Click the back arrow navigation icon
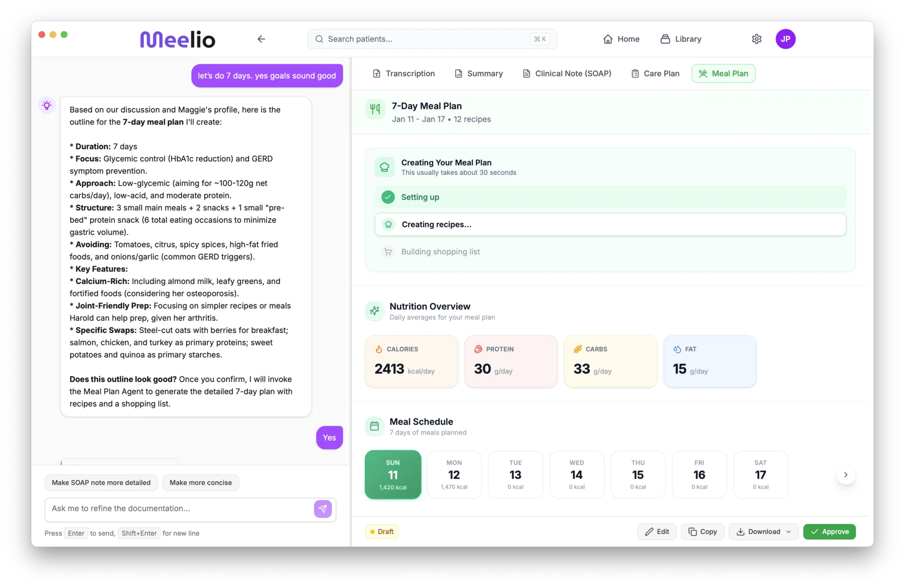This screenshot has height=588, width=905. [262, 39]
